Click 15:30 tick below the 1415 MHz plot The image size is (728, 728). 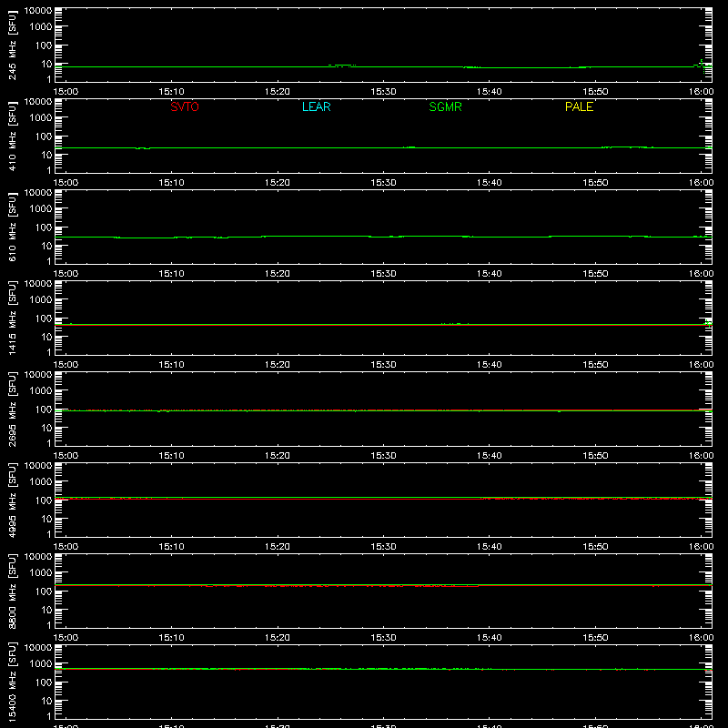(x=383, y=365)
